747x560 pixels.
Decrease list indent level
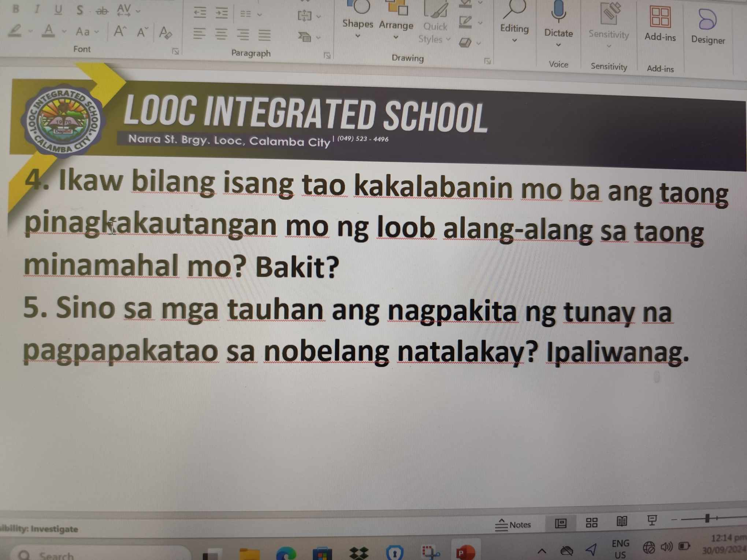pos(200,13)
